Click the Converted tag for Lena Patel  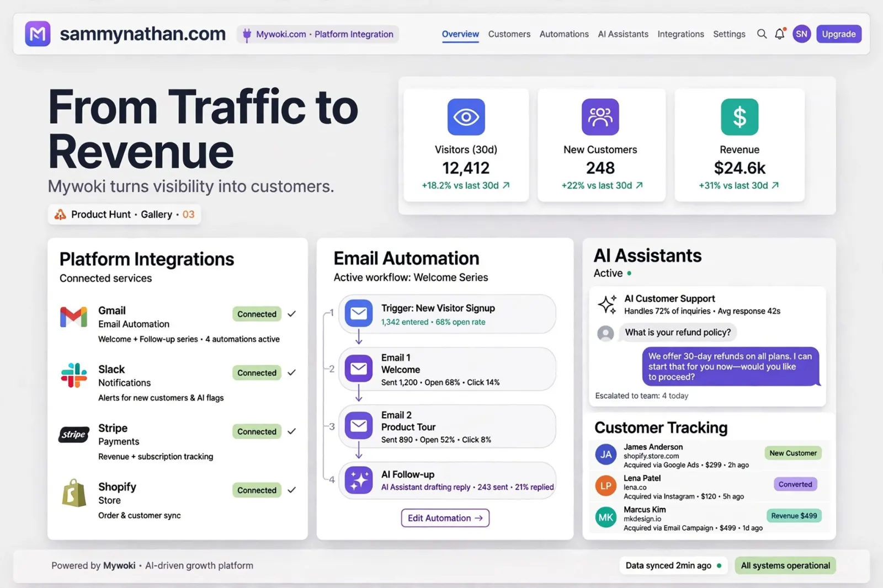[x=795, y=484]
